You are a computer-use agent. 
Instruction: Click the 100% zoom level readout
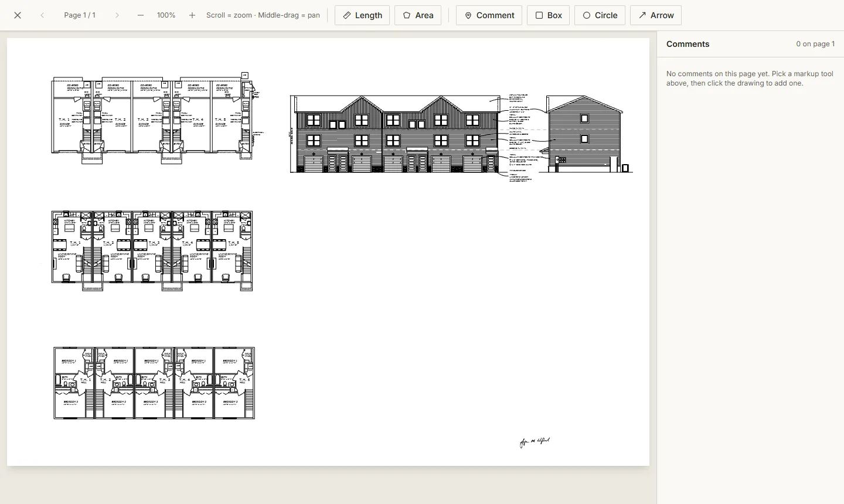(166, 15)
